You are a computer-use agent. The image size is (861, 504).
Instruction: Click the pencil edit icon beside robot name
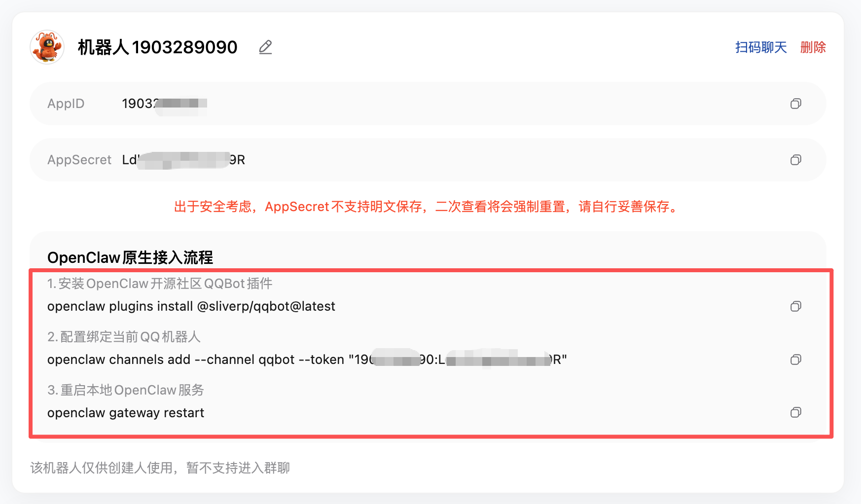pyautogui.click(x=265, y=47)
